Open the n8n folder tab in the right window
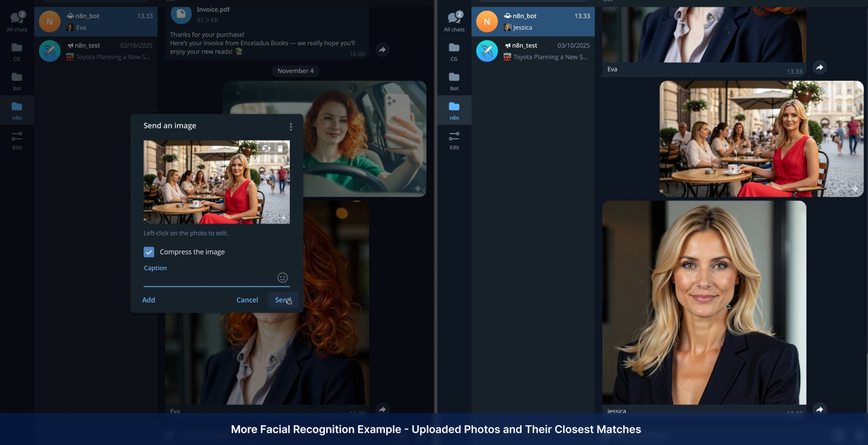 click(454, 110)
